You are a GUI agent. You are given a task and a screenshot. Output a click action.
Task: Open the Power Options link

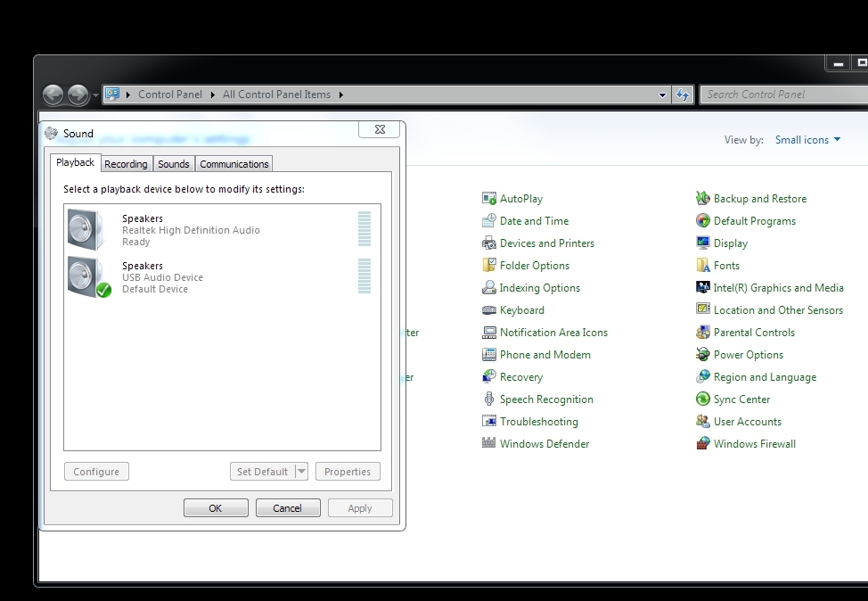[x=749, y=355]
